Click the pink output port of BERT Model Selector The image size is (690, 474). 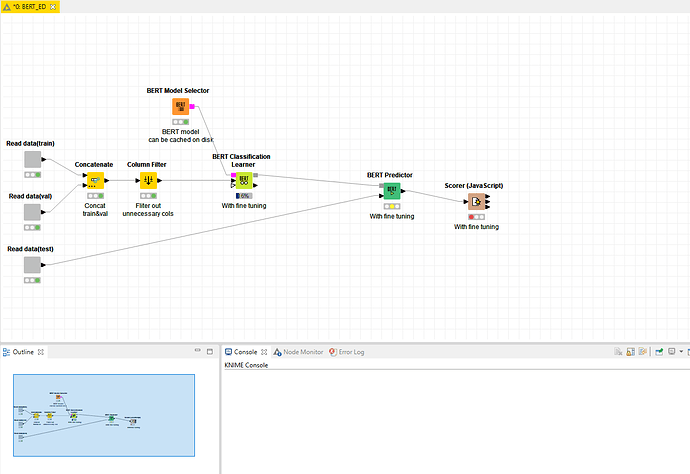point(192,107)
